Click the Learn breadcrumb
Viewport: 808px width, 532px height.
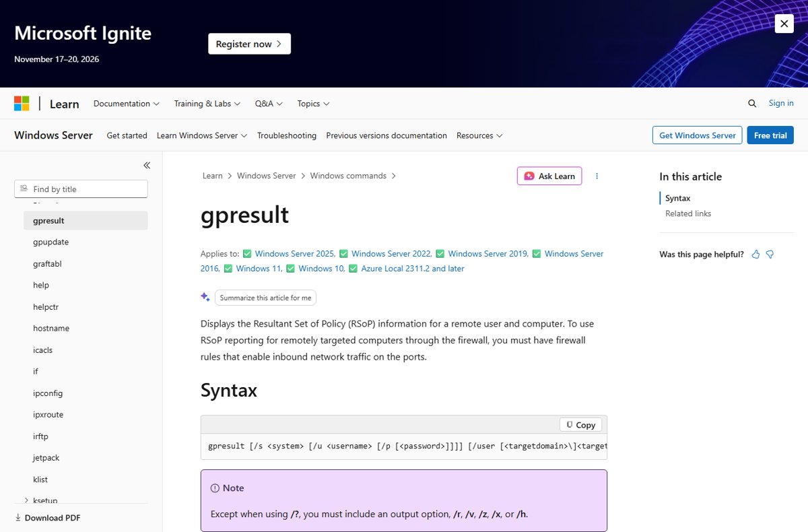click(212, 176)
